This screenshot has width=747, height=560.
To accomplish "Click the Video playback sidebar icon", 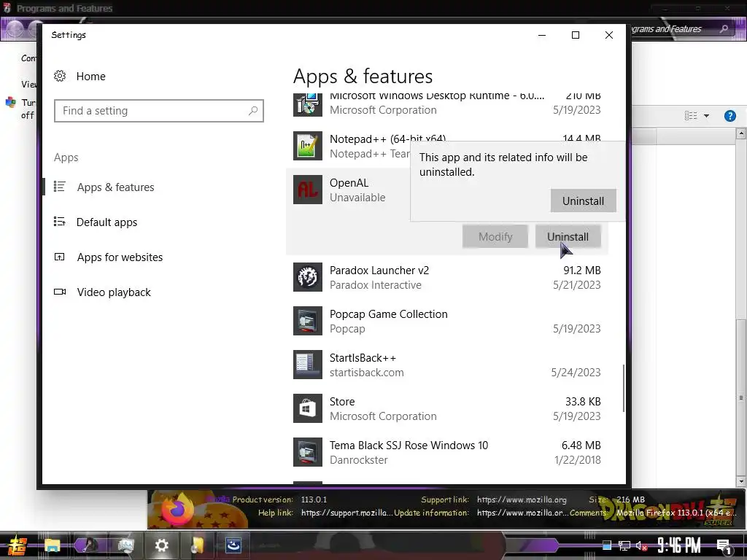I will 60,292.
